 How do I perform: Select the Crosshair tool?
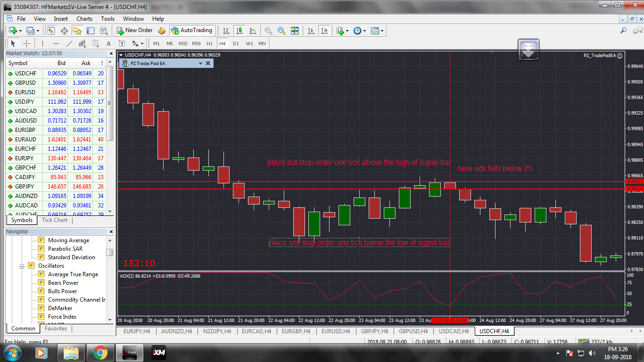(x=27, y=43)
